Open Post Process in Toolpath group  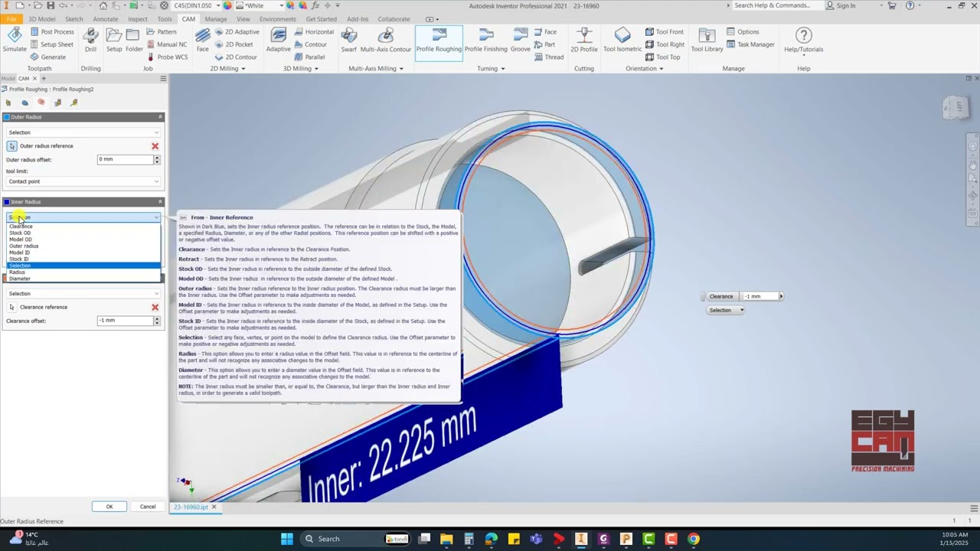(52, 32)
